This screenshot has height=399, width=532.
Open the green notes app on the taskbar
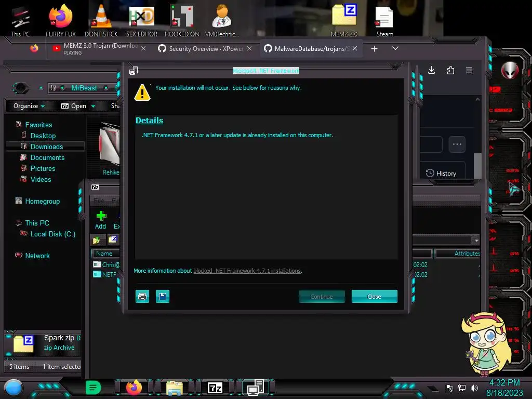pyautogui.click(x=94, y=388)
